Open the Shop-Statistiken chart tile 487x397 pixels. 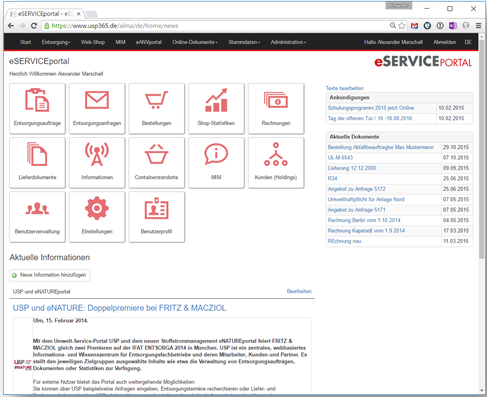coord(216,109)
